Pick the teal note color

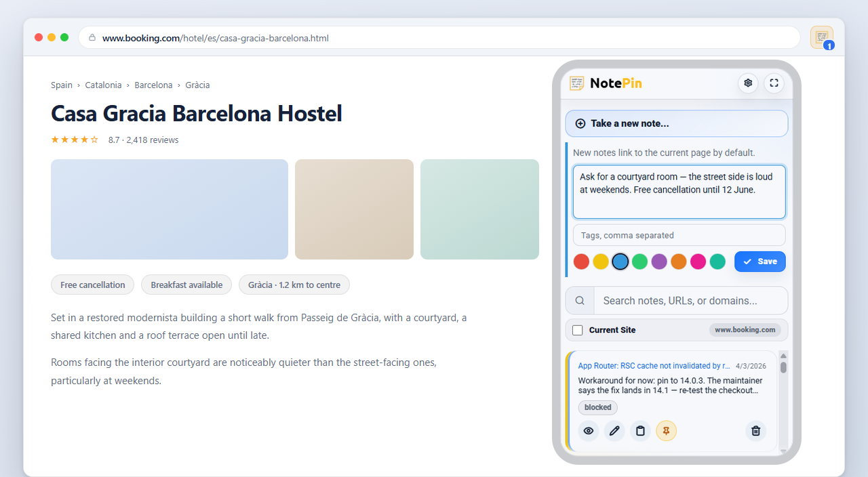[717, 262]
